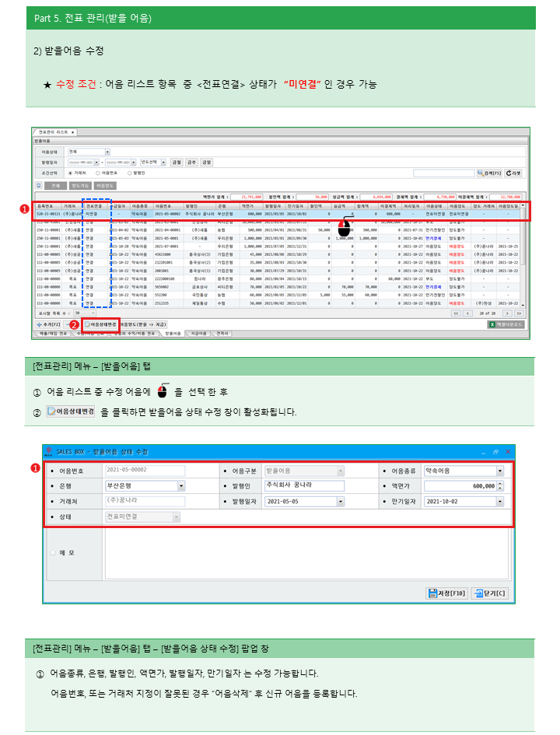560x735 pixels.
Task: Click the 금월 date filter button
Action: pyautogui.click(x=177, y=162)
